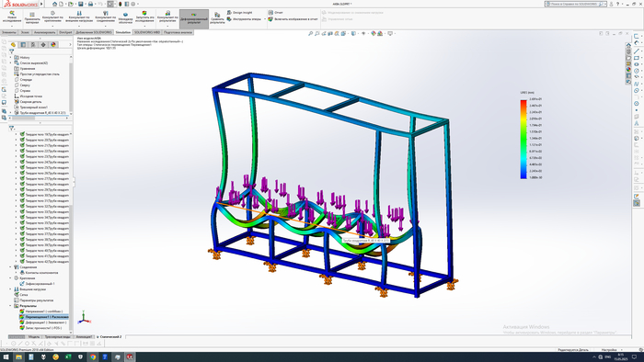644x362 pixels.
Task: Click the New Study (Новое исследование) icon
Action: click(12, 17)
